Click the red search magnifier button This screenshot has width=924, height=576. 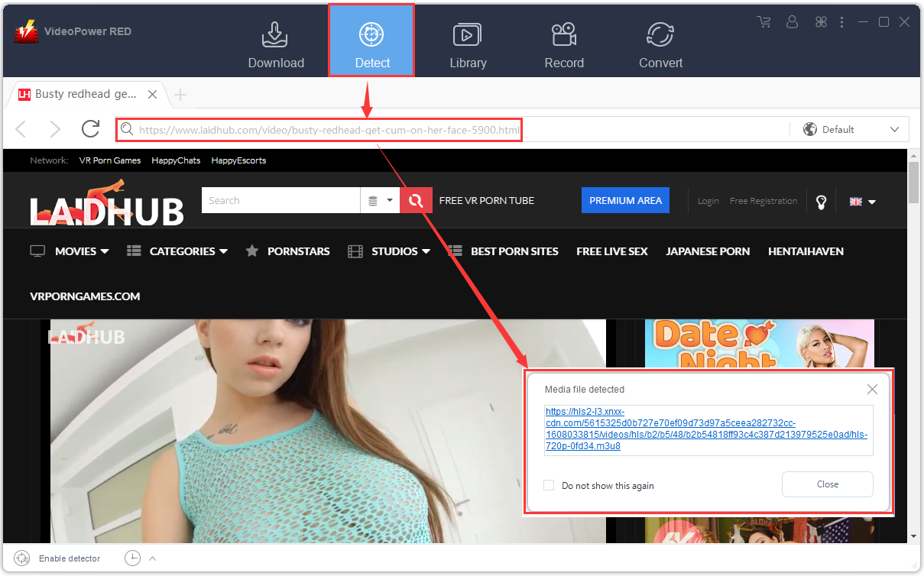[x=416, y=200]
